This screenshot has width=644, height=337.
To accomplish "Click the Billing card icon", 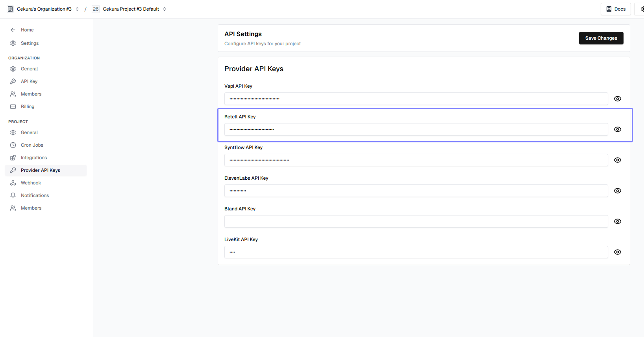I will coord(13,107).
